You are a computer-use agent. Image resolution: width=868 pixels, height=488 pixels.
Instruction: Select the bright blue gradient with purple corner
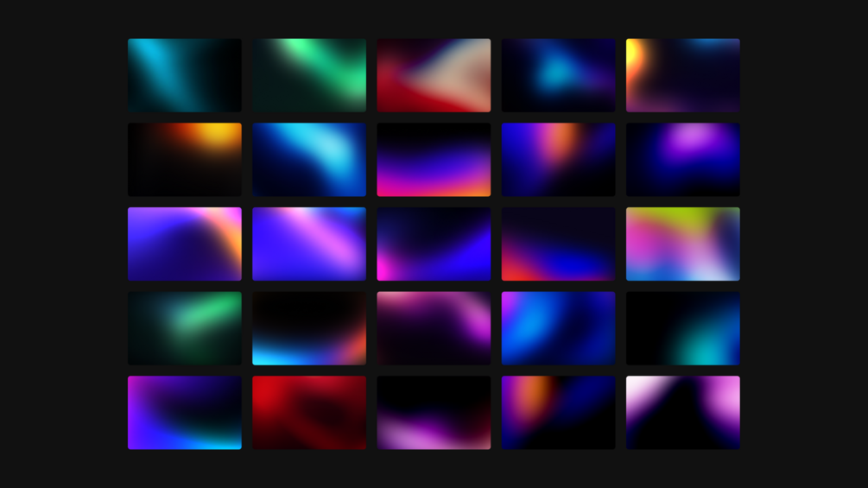click(x=558, y=328)
